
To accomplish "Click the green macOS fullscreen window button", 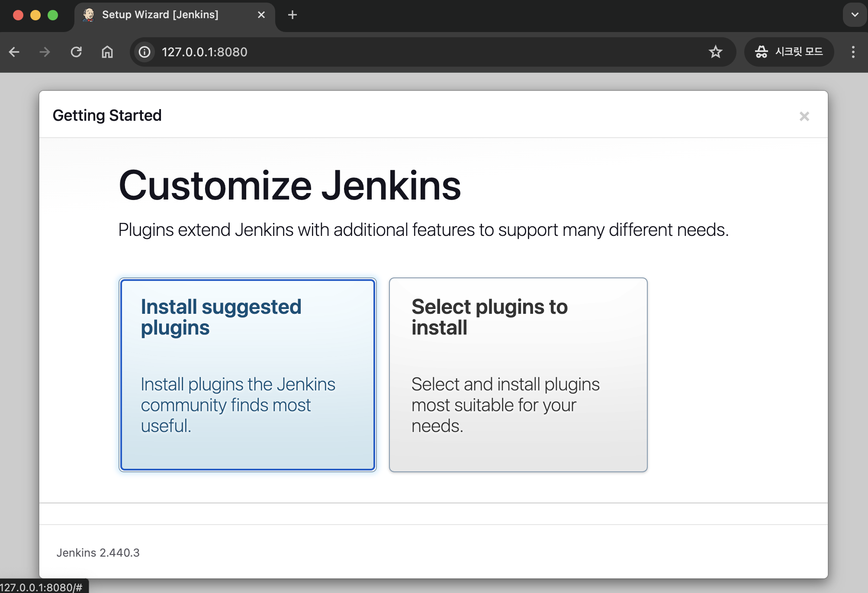I will click(53, 15).
